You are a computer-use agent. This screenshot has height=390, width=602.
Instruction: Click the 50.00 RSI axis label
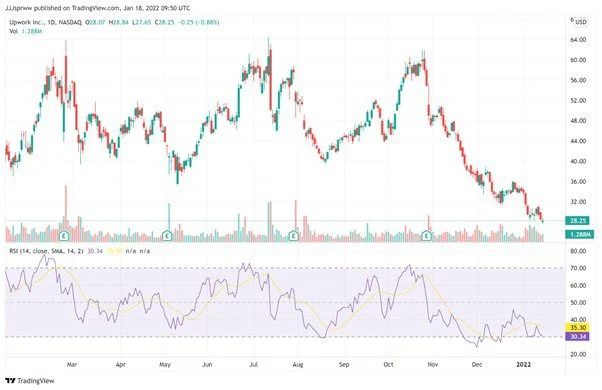pos(579,302)
